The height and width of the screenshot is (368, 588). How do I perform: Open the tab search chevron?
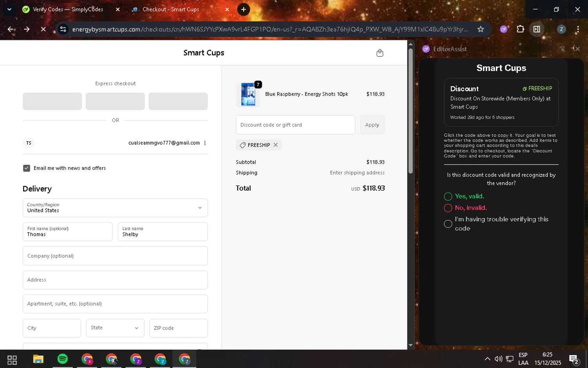tap(9, 9)
